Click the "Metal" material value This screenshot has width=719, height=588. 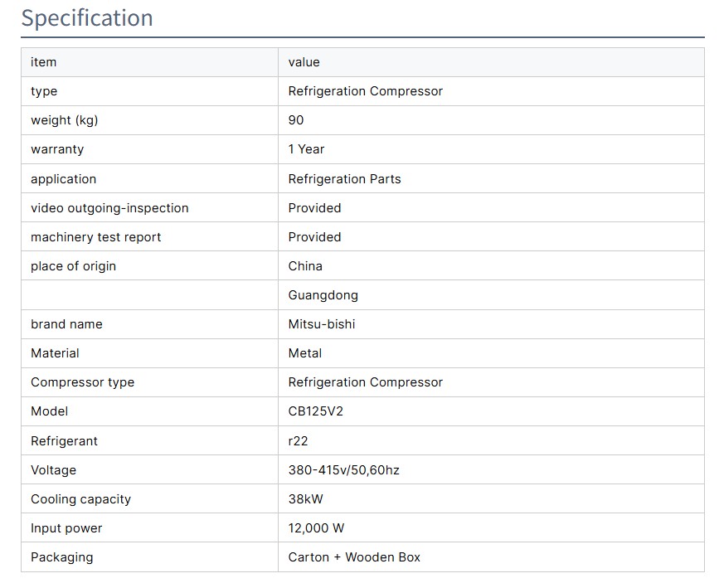(304, 353)
